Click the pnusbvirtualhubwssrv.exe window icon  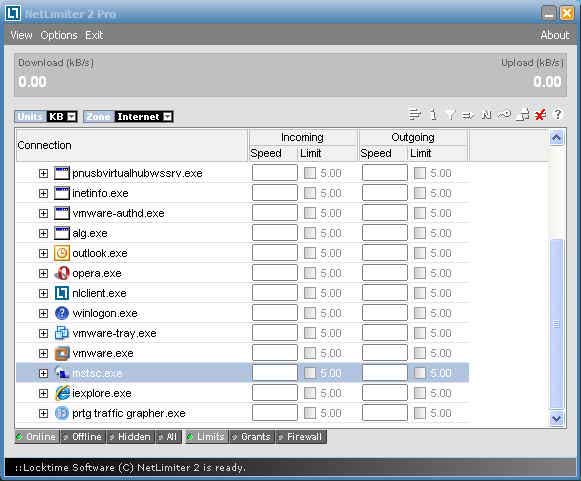62,173
